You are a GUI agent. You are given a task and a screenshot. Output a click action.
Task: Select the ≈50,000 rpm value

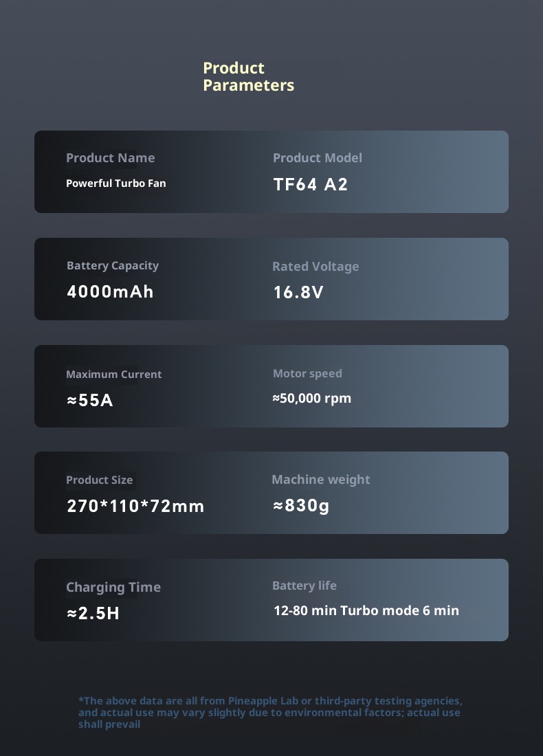click(x=311, y=399)
